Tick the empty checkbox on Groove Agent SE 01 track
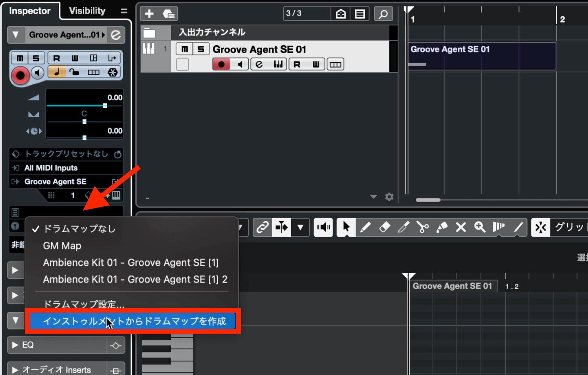This screenshot has width=588, height=375. point(182,64)
